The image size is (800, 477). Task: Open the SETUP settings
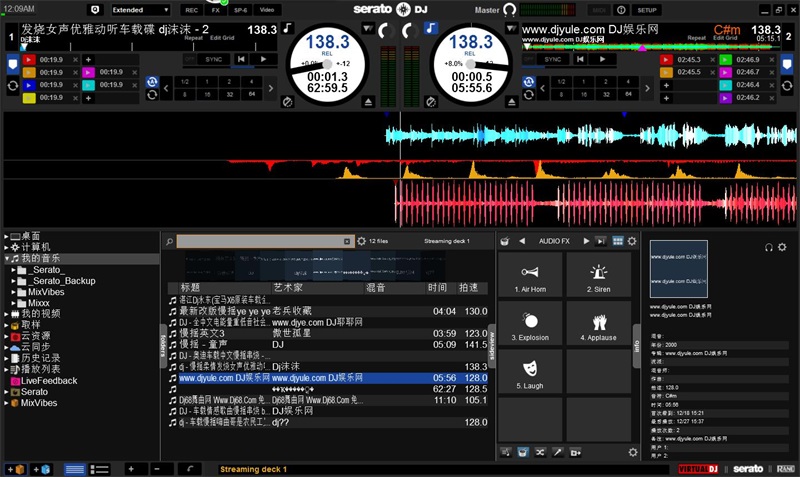648,9
